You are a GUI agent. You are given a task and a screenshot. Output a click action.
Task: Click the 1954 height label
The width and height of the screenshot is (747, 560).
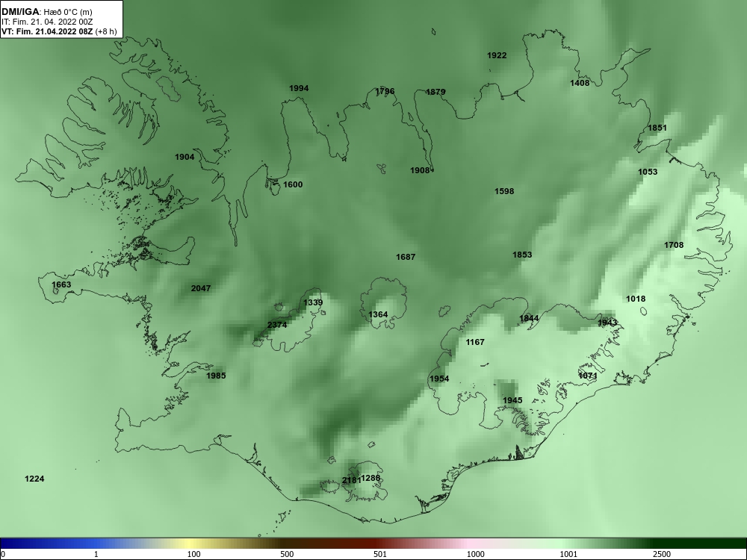[x=439, y=379]
